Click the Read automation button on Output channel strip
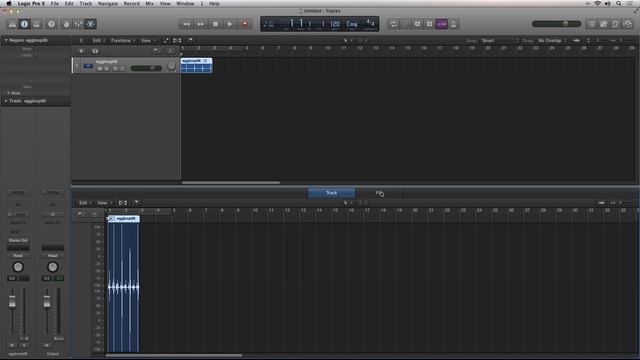This screenshot has height=360, width=640. pyautogui.click(x=53, y=256)
